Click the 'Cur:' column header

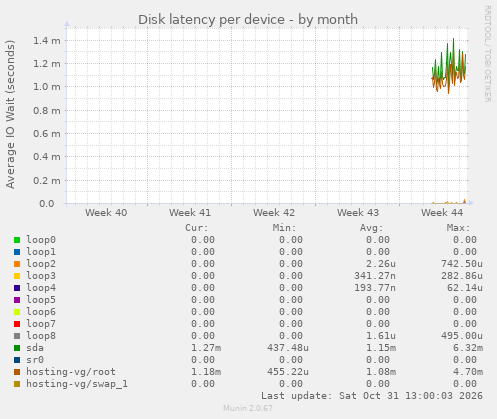(x=197, y=228)
